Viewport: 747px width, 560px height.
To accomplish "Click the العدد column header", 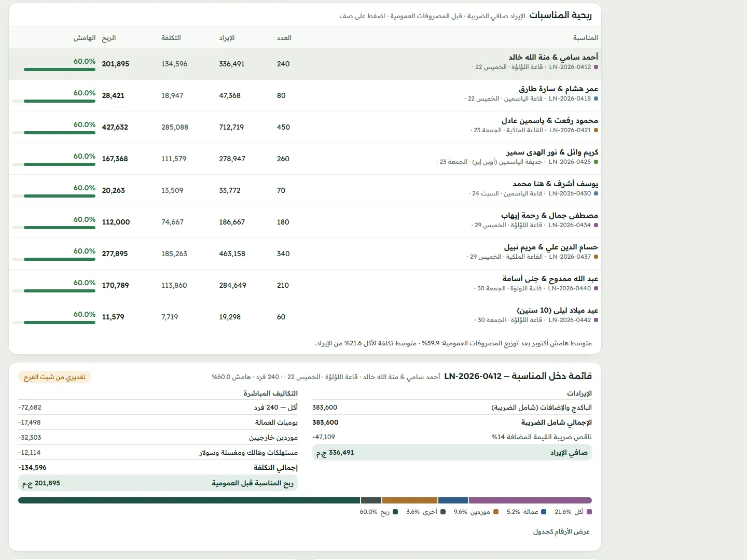I will point(284,38).
